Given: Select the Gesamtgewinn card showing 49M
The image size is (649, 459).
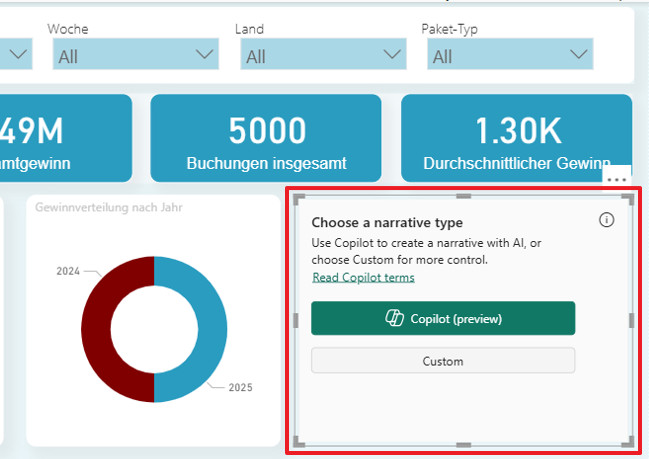Looking at the screenshot, I should point(66,138).
